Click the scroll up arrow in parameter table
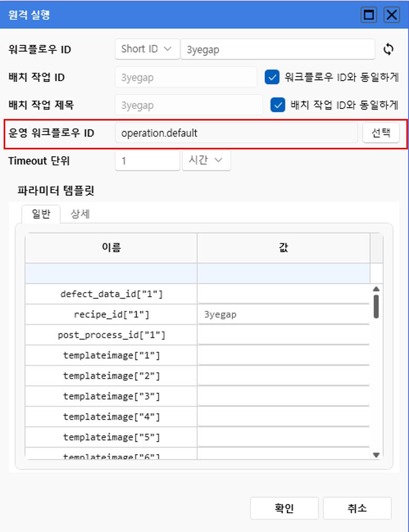409x532 pixels. [375, 289]
